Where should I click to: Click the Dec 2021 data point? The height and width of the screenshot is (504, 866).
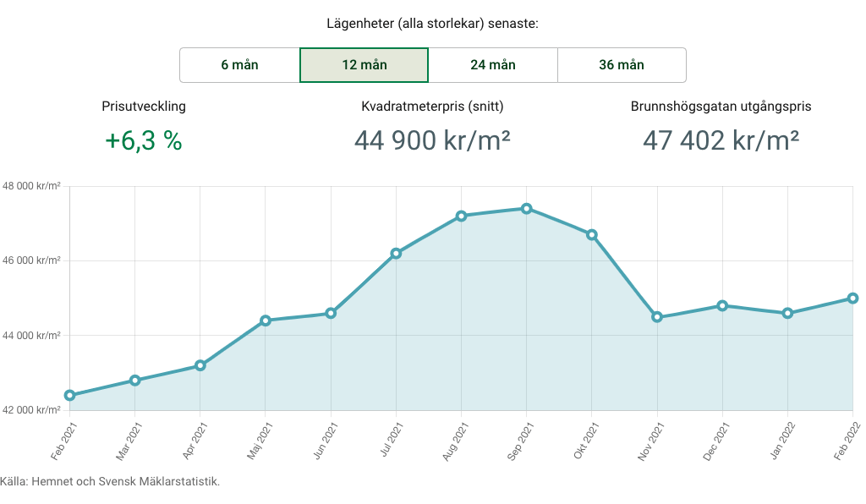[722, 305]
